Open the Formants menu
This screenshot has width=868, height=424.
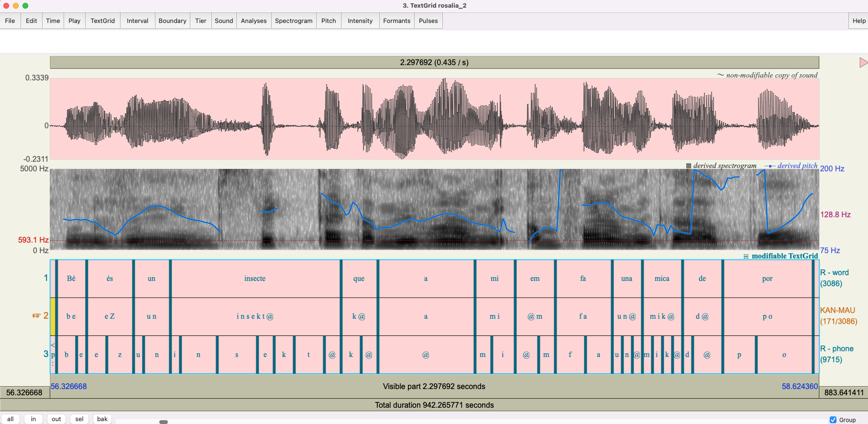click(x=396, y=21)
